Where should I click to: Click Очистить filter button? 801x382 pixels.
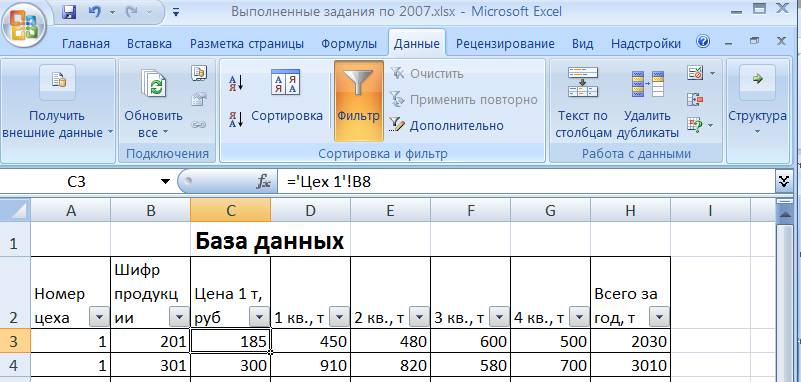pyautogui.click(x=427, y=74)
